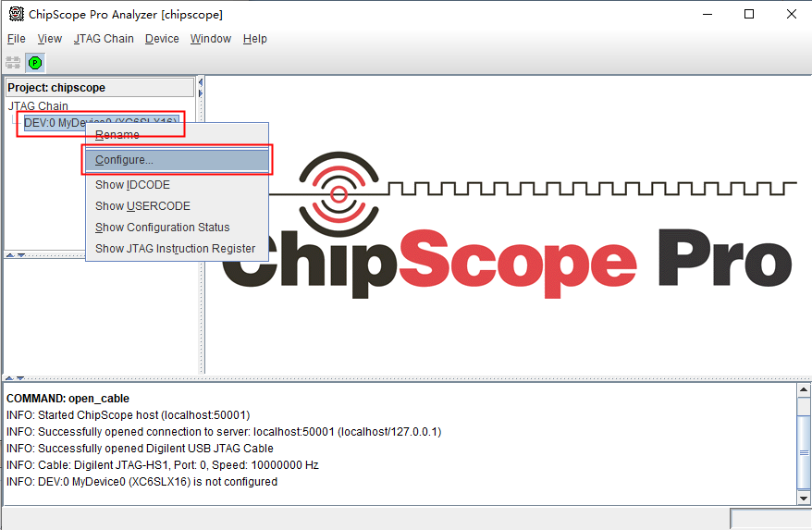Pick Show Configuration Status option
Image resolution: width=812 pixels, height=530 pixels.
click(162, 228)
